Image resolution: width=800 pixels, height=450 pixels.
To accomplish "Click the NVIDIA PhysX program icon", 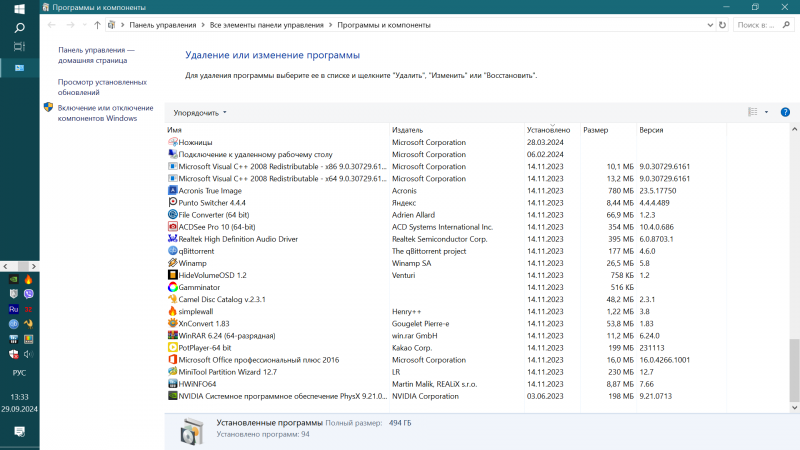I will point(172,396).
